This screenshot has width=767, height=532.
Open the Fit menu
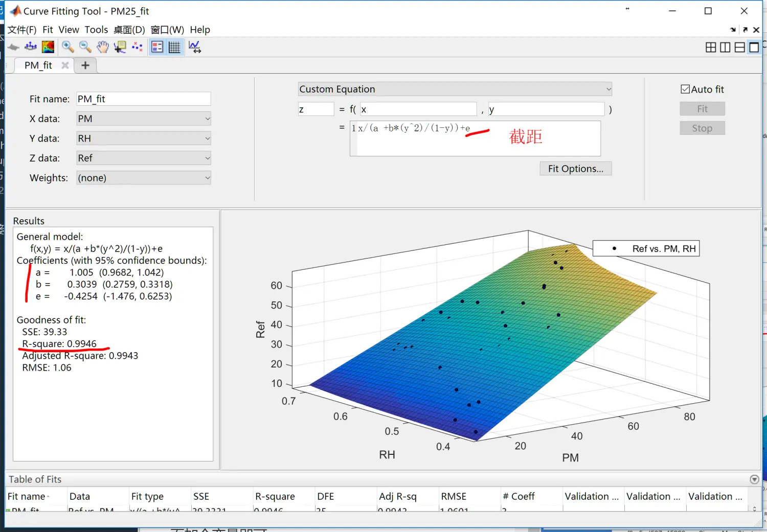point(48,30)
